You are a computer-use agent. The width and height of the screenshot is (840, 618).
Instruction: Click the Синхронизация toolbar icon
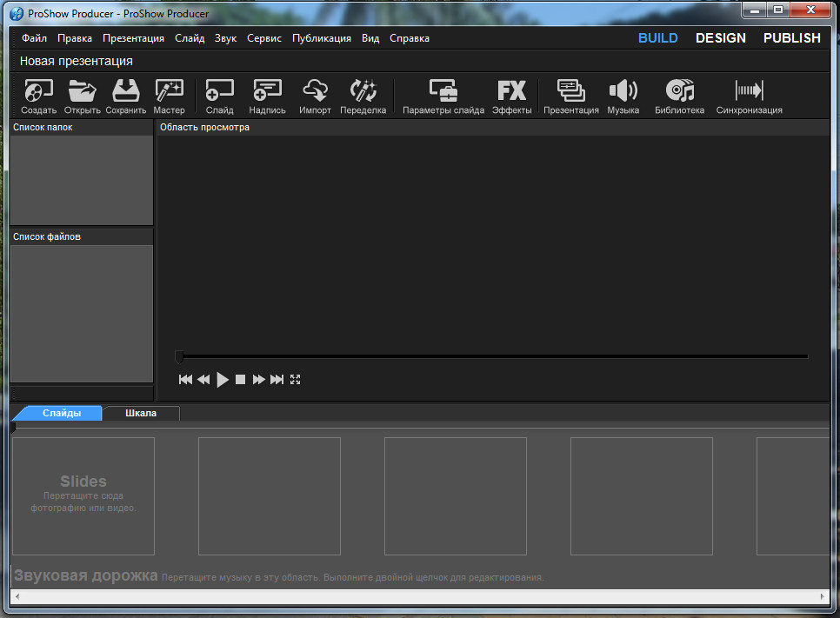[749, 91]
